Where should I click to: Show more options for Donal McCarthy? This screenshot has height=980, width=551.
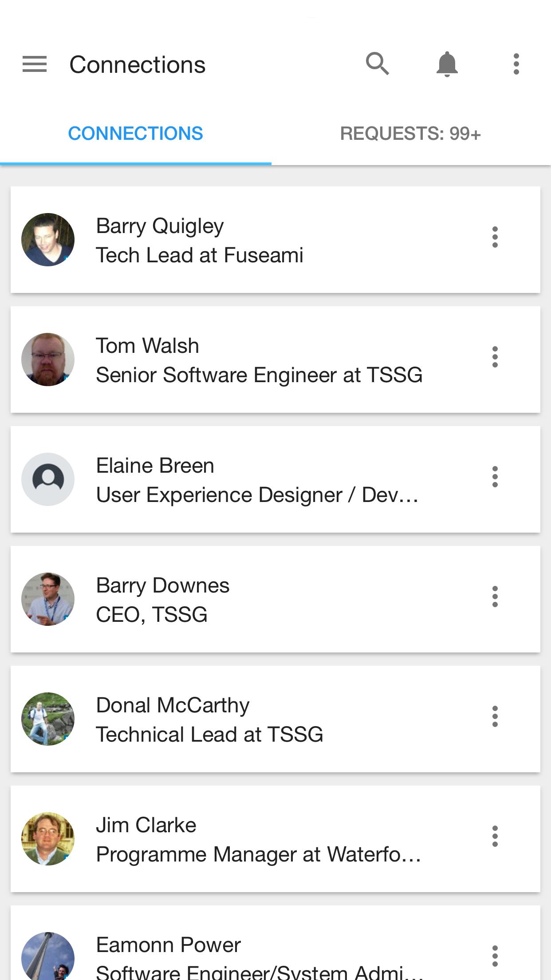click(x=495, y=716)
